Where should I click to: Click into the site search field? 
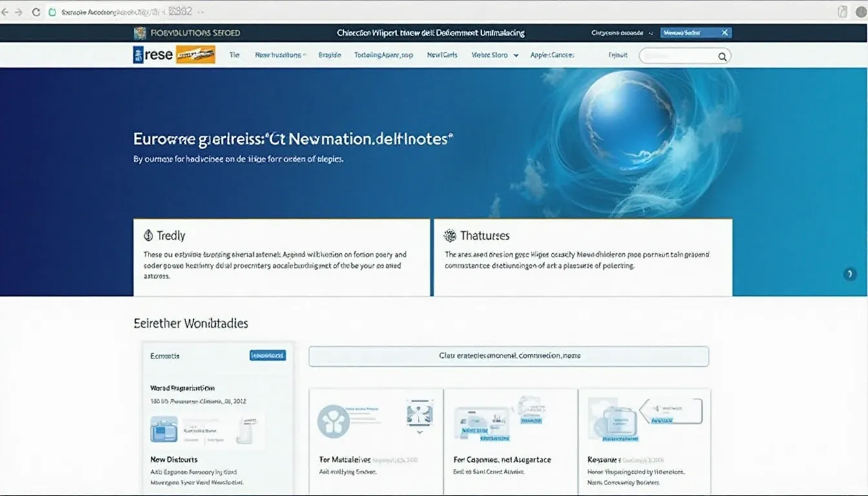[x=685, y=56]
